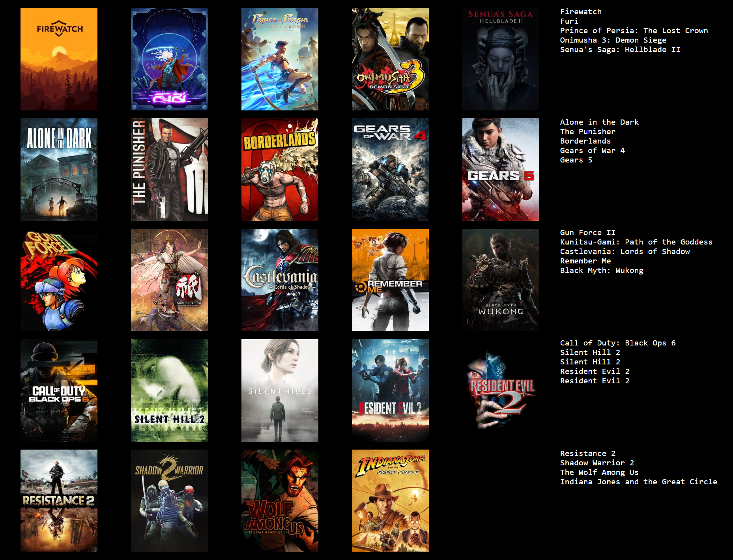
Task: Choose the Remember Me cover
Action: point(390,280)
